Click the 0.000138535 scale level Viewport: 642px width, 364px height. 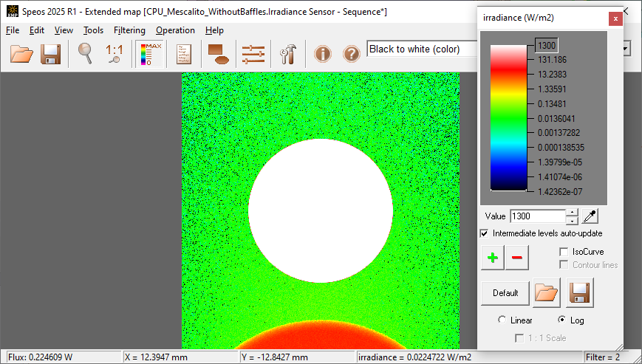click(561, 148)
